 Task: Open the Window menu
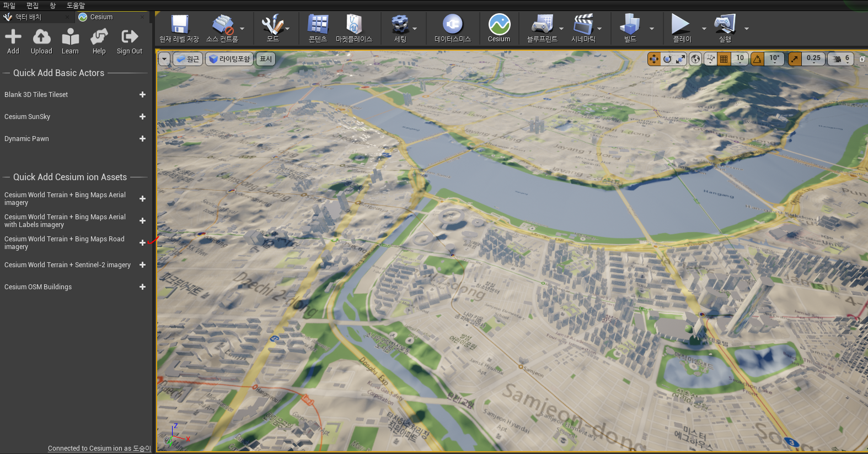53,6
